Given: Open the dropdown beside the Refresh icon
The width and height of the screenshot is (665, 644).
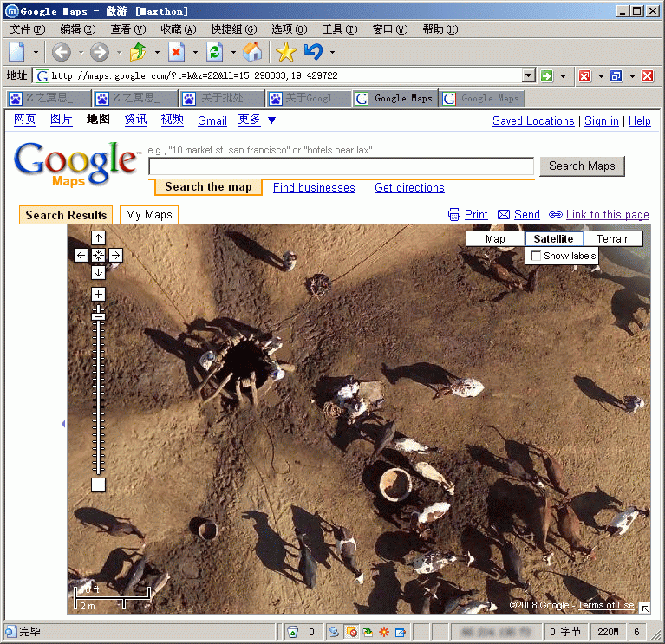Looking at the screenshot, I should pyautogui.click(x=233, y=53).
